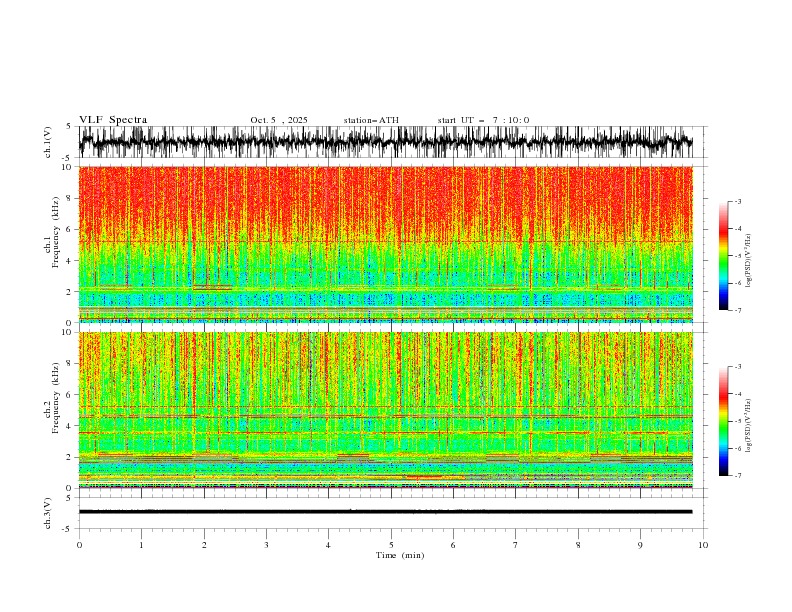Click time axis tick label "9"
The width and height of the screenshot is (792, 612).
coord(640,545)
